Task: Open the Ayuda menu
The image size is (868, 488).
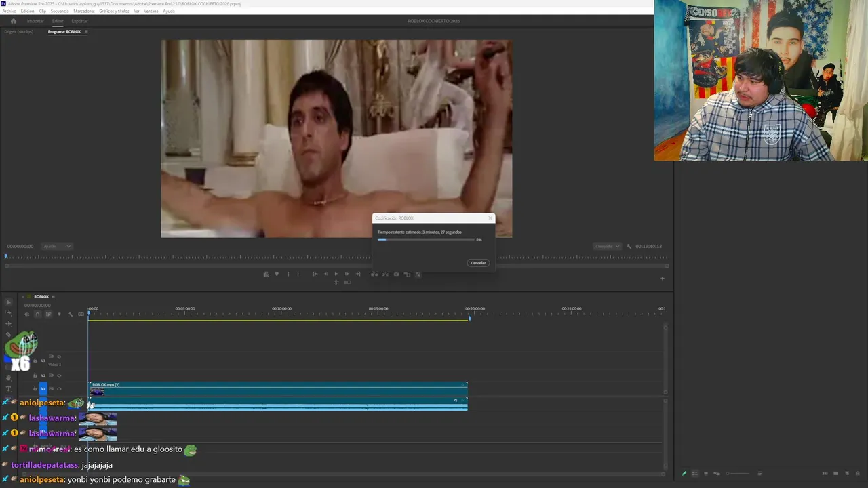Action: point(169,11)
